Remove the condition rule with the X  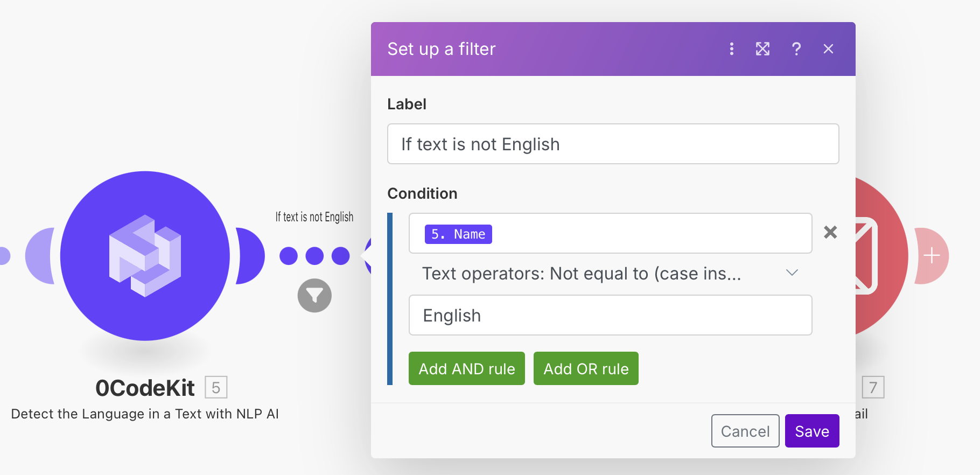point(830,232)
